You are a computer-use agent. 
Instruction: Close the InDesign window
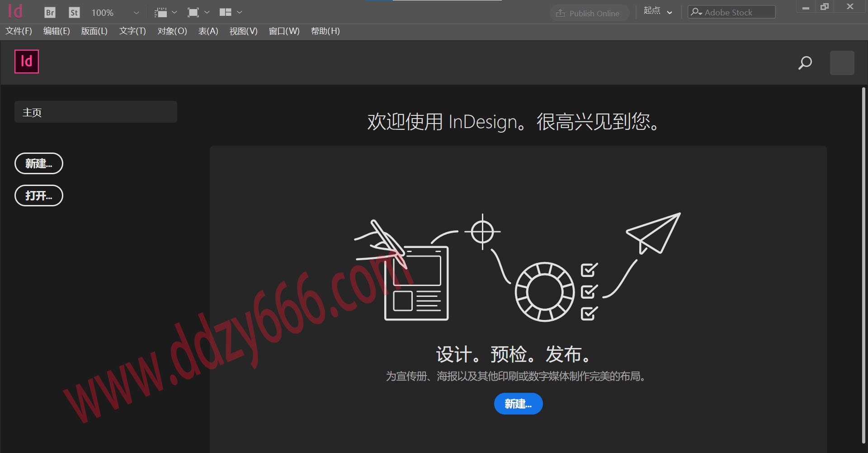click(x=850, y=7)
